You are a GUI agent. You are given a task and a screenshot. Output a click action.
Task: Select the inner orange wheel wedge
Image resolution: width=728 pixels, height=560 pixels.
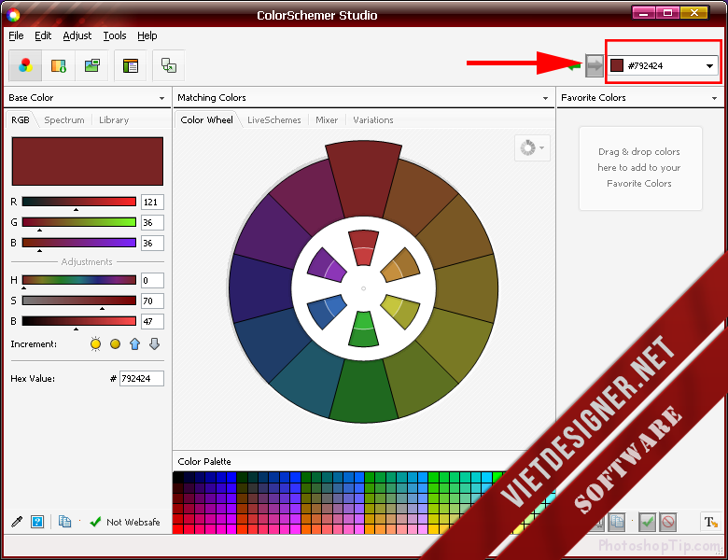coord(400,266)
